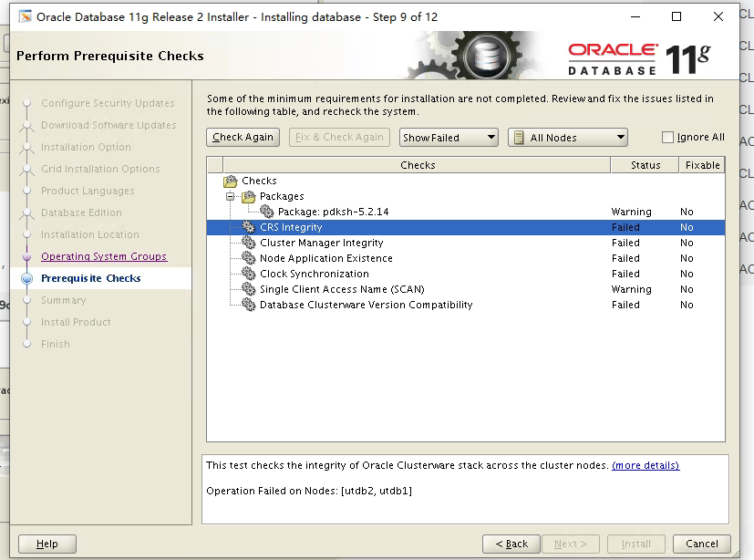
Task: Click the Finish step in sidebar
Action: pos(56,344)
